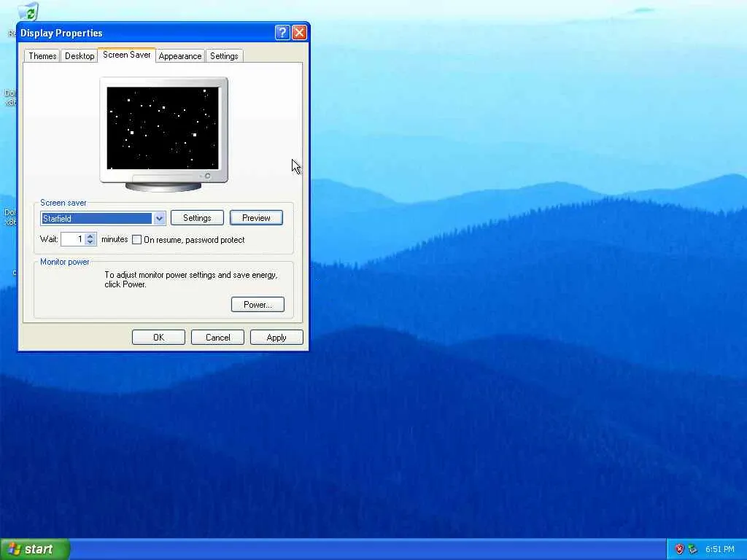Confirm with the OK button
Image resolution: width=747 pixels, height=560 pixels.
click(x=158, y=338)
